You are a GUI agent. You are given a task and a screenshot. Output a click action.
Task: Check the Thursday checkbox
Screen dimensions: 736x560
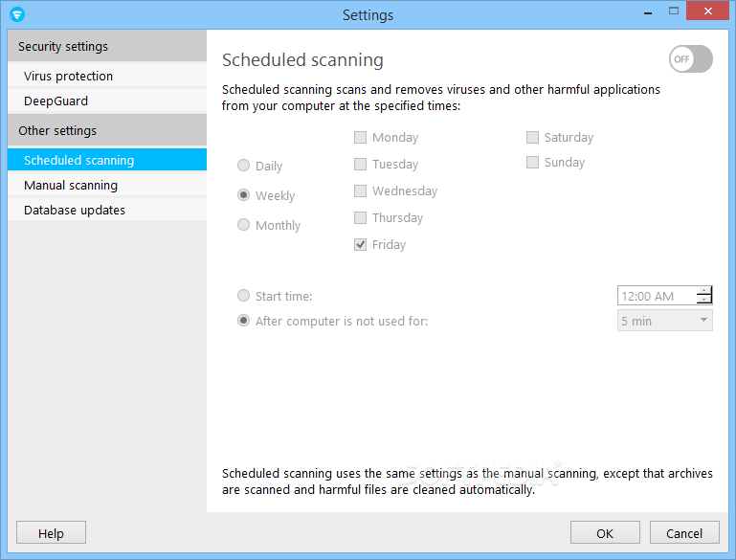(x=360, y=217)
